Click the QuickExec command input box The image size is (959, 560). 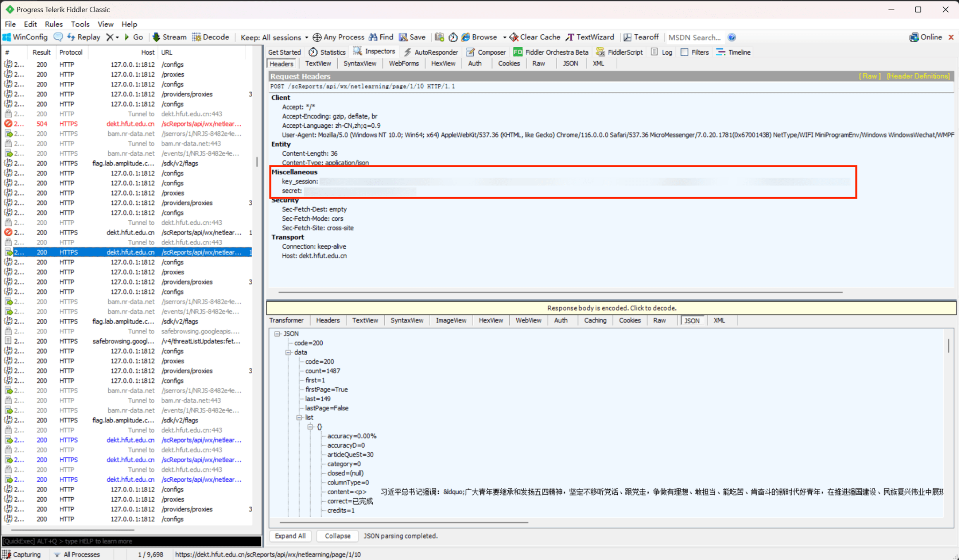pos(132,541)
